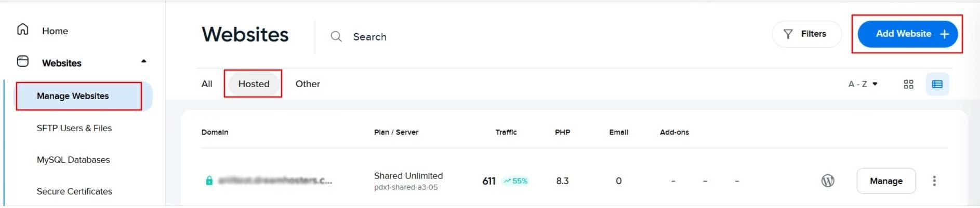The height and width of the screenshot is (208, 980).
Task: Click the Websites browser icon in sidebar
Action: click(23, 61)
